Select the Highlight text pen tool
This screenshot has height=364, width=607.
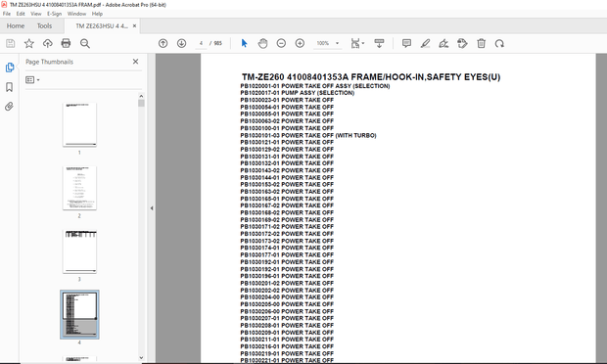point(425,43)
